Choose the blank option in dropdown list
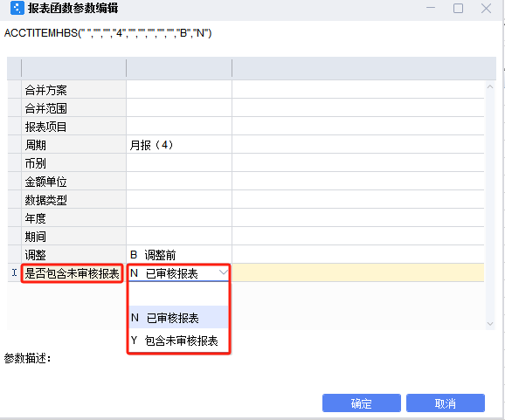505x420 pixels. (x=179, y=294)
